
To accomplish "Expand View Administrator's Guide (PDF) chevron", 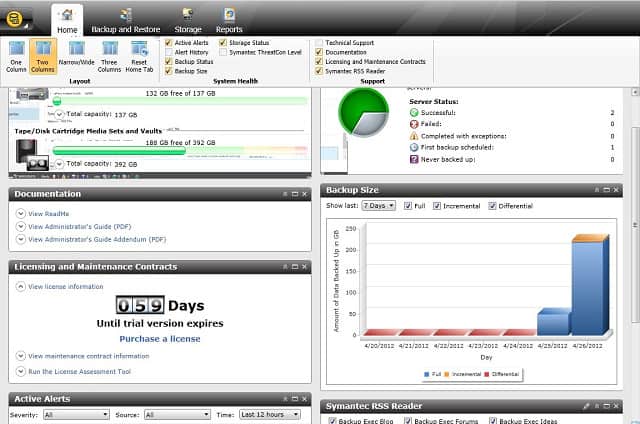I will pos(20,226).
